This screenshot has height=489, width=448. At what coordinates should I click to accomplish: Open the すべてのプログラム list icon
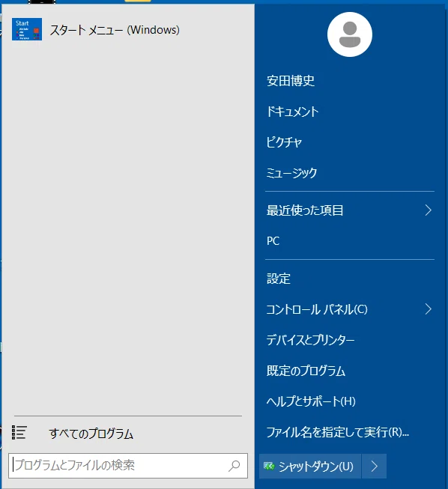[19, 433]
